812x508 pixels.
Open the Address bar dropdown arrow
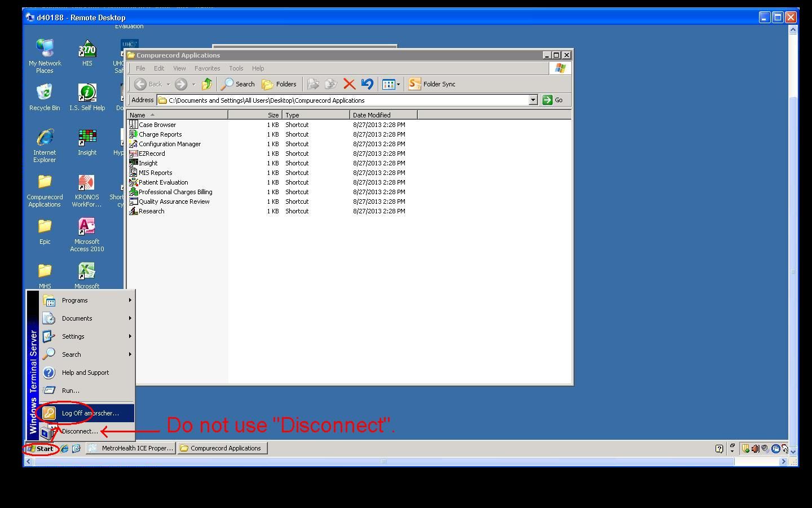[533, 100]
